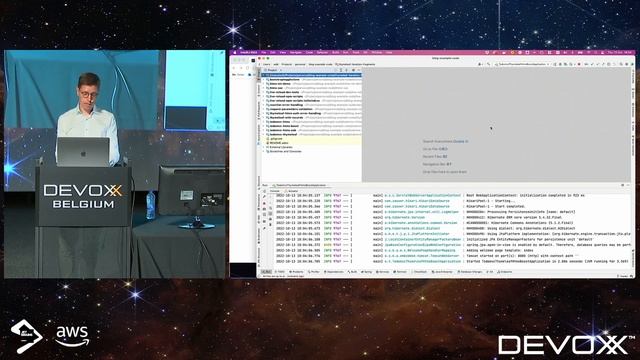Open the Code menu
640x360 pixels.
click(x=309, y=52)
